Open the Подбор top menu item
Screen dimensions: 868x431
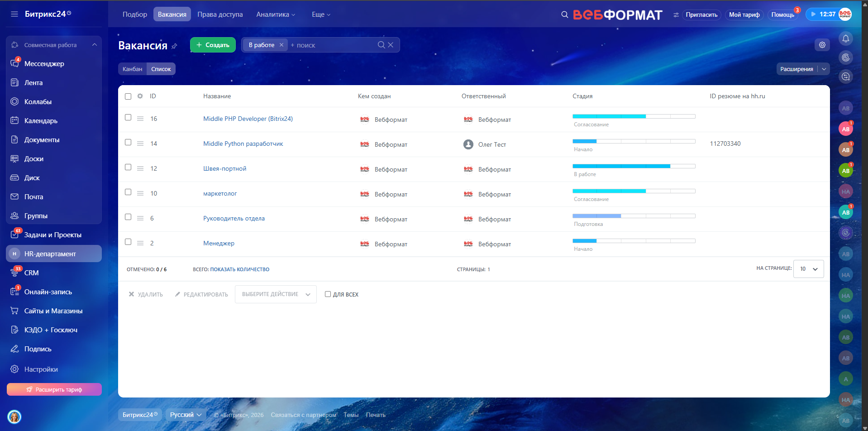134,14
